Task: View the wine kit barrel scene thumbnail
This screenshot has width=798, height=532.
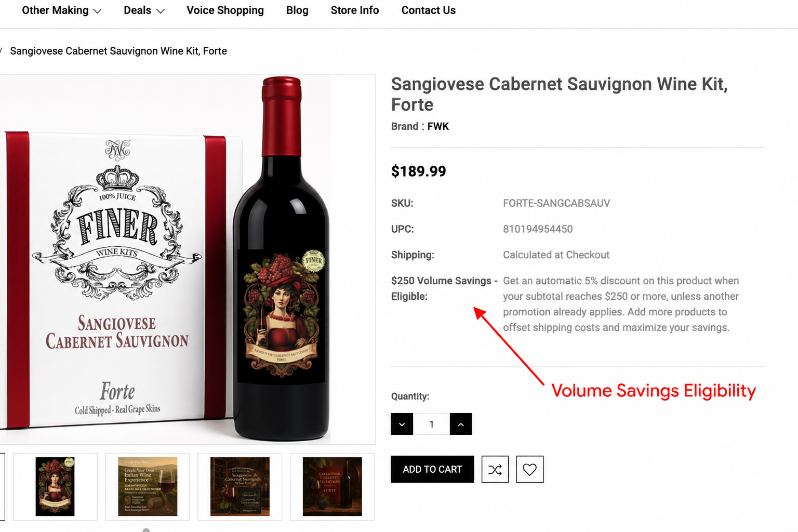Action: (240, 487)
